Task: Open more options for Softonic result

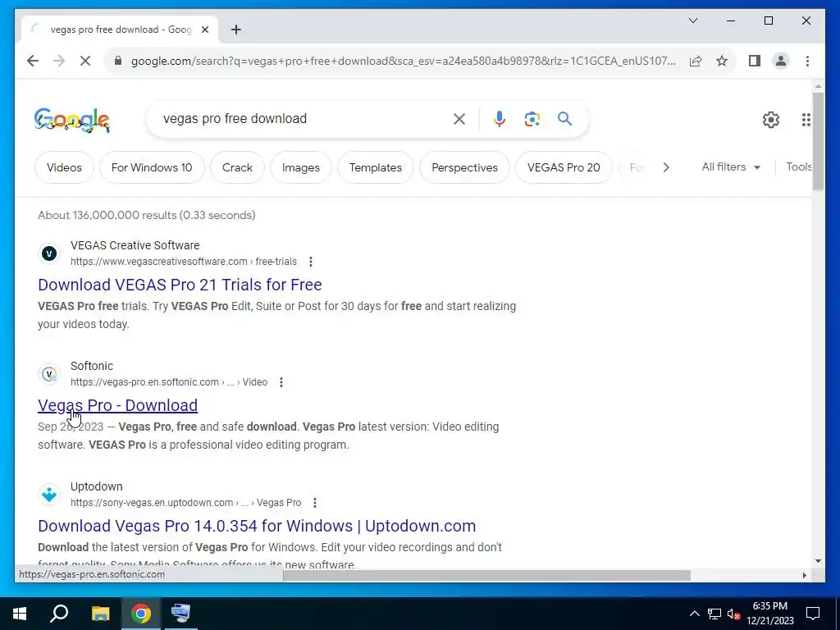Action: (x=281, y=382)
